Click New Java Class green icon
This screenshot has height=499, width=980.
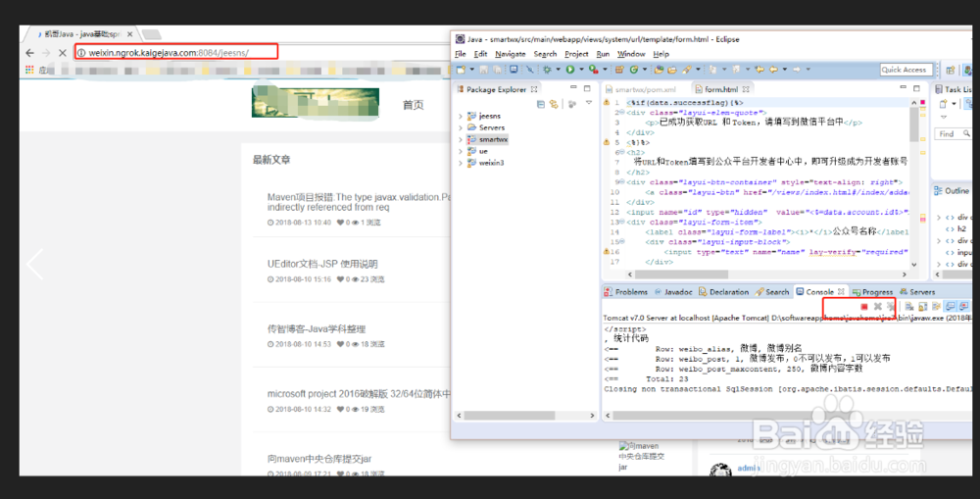click(x=634, y=70)
